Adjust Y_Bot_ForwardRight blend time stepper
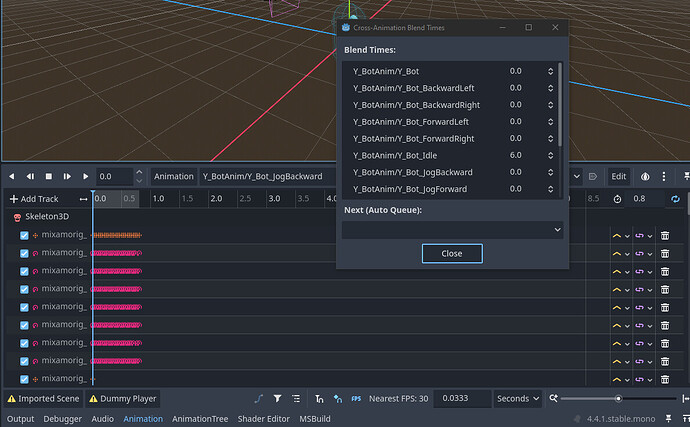The image size is (690, 427). tap(550, 139)
